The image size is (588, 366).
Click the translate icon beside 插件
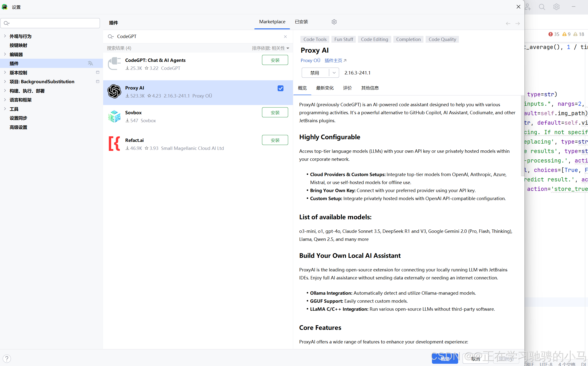(x=90, y=63)
